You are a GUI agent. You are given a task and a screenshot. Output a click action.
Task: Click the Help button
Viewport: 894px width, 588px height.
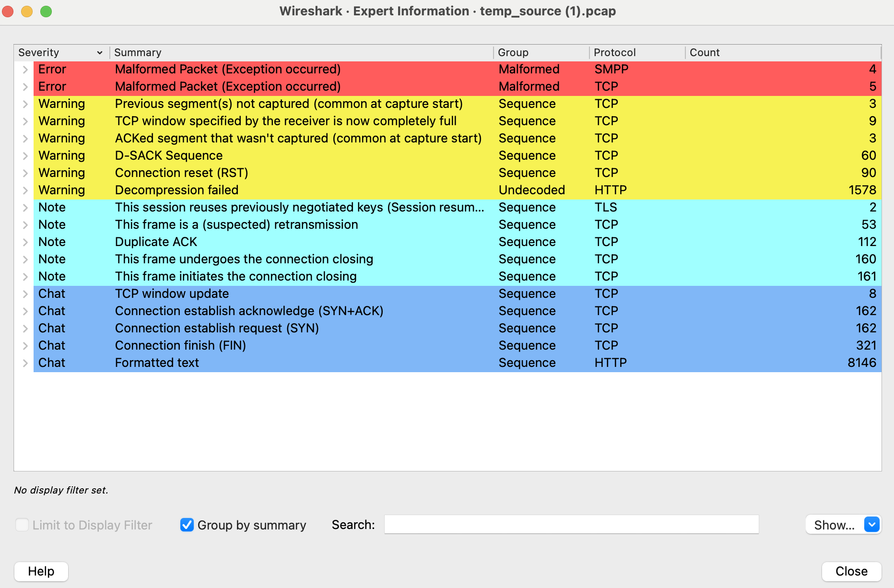41,571
